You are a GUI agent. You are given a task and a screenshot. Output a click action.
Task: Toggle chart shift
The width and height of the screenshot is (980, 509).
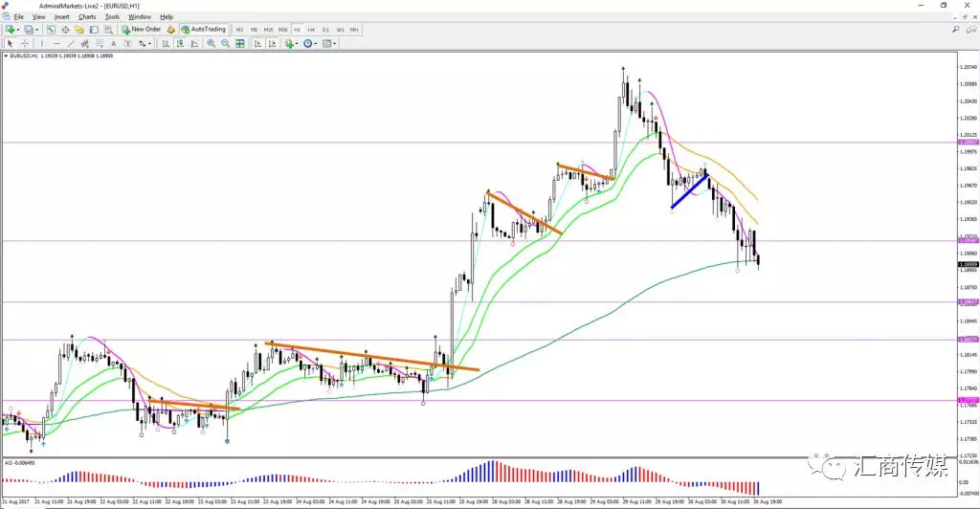point(272,44)
